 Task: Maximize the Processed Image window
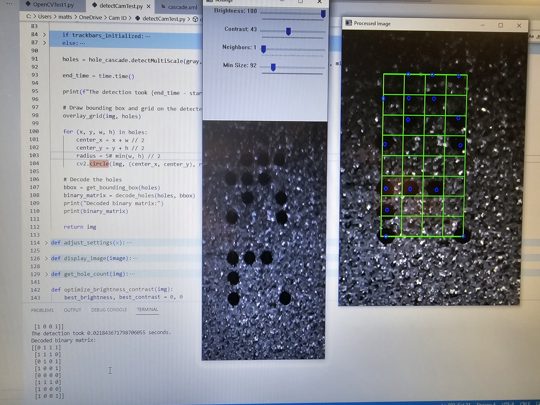501,25
